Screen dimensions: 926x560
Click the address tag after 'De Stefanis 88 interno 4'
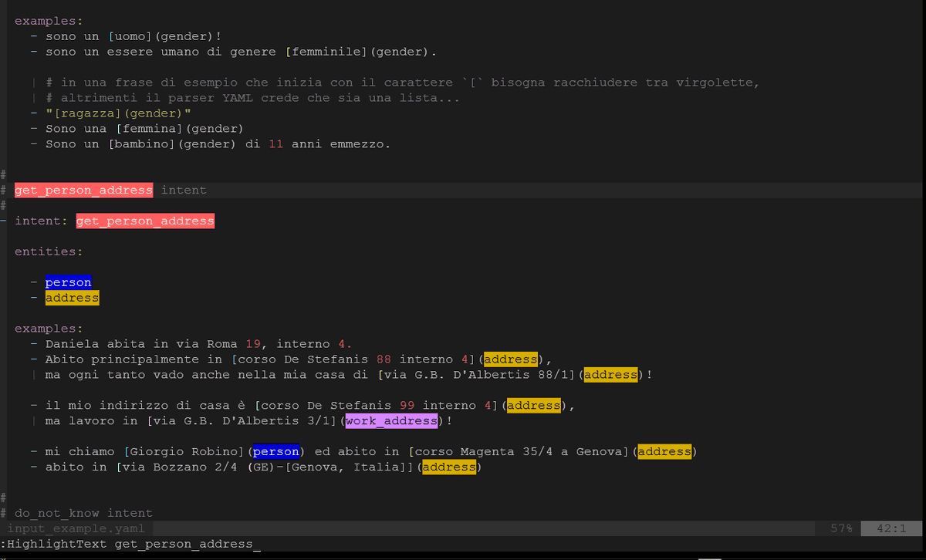[x=511, y=359]
